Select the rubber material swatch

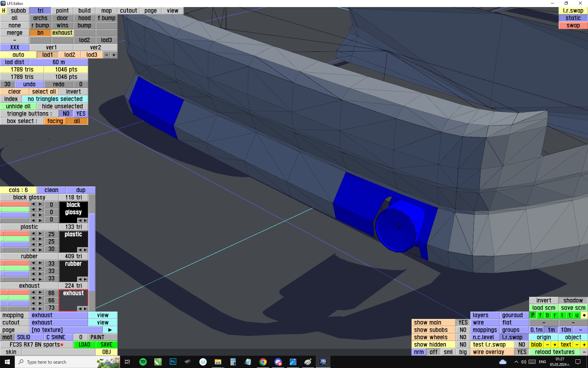[73, 268]
